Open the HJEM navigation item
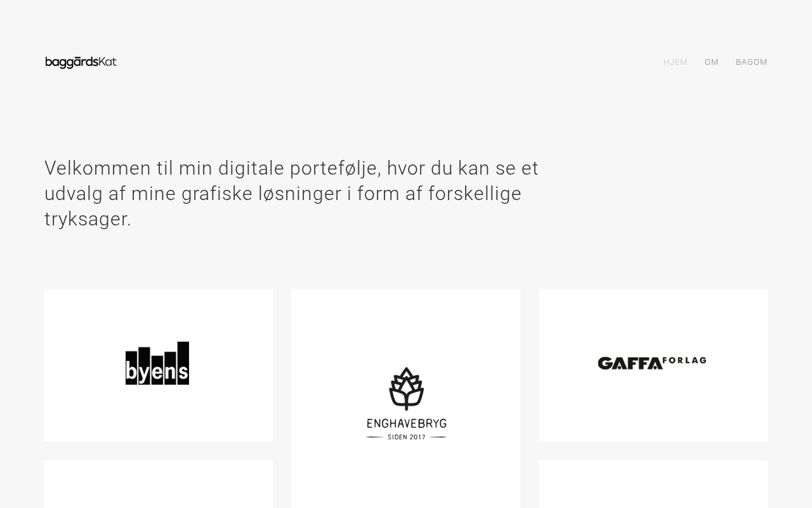 coord(676,62)
